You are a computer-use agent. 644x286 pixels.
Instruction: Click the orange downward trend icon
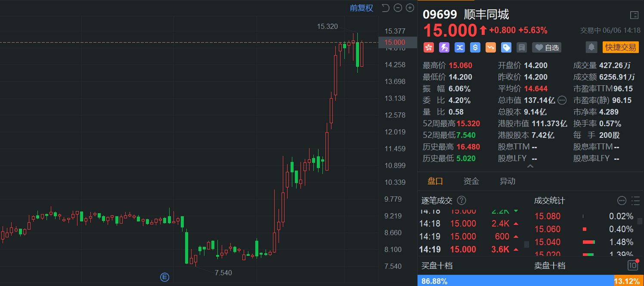[x=490, y=47]
